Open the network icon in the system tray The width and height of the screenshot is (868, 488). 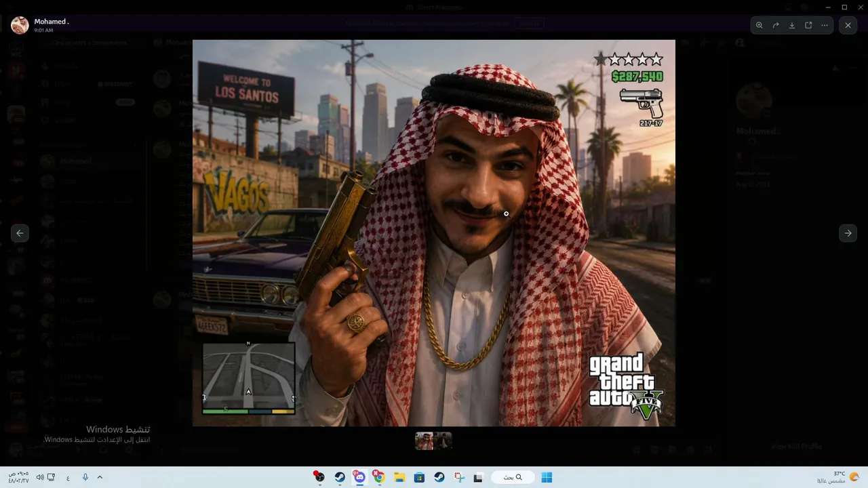pyautogui.click(x=52, y=477)
